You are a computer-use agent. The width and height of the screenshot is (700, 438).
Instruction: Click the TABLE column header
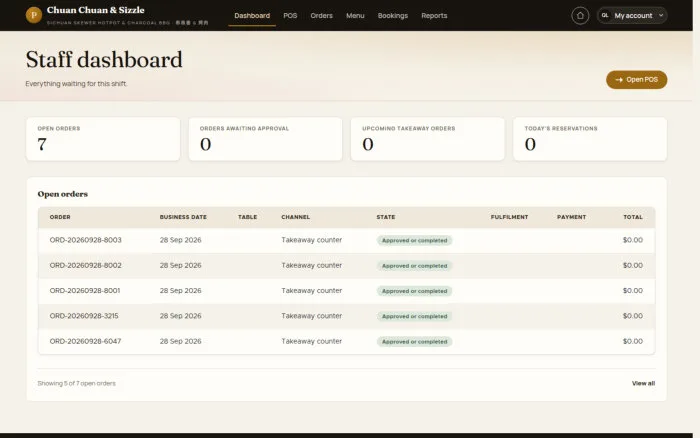[247, 217]
